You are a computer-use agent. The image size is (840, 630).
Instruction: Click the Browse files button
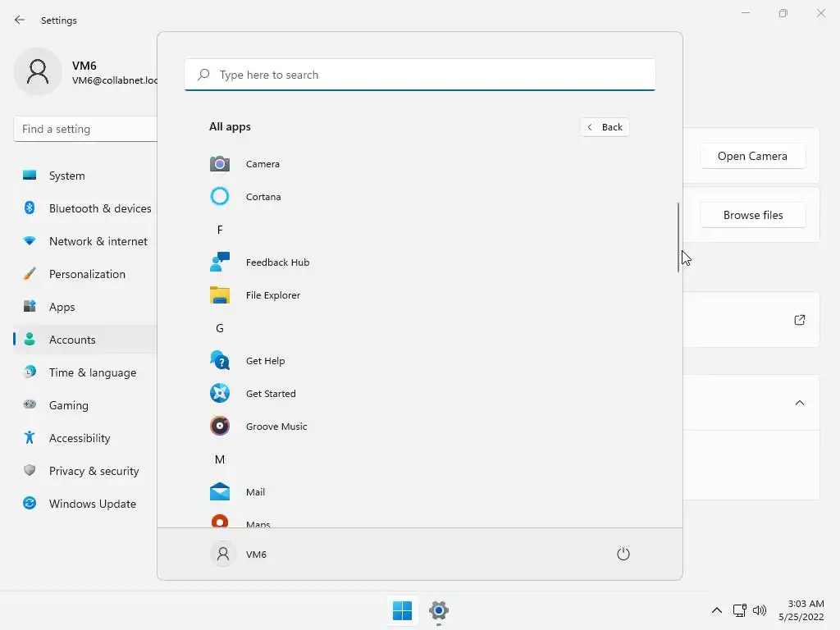point(752,215)
